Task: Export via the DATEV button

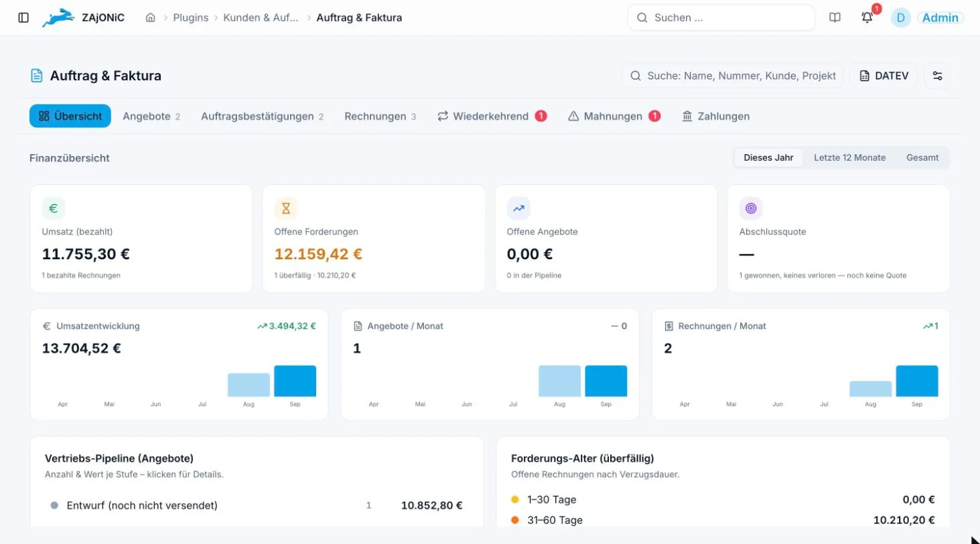Action: click(x=884, y=76)
